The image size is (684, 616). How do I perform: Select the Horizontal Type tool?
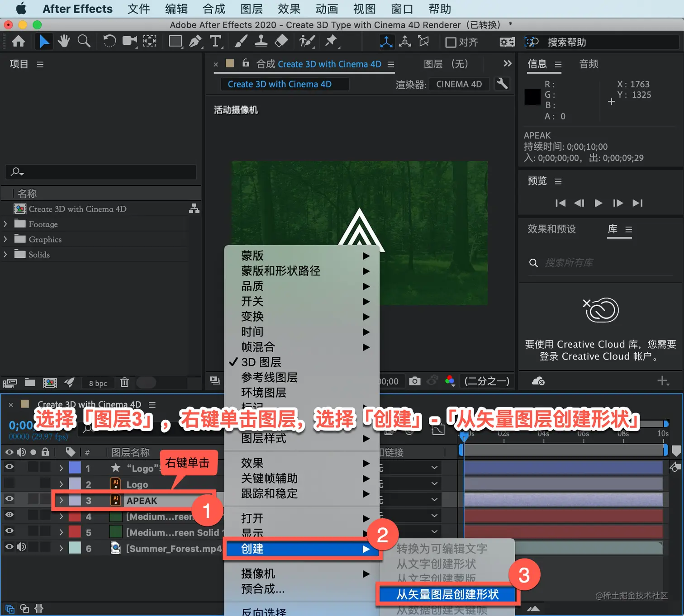point(216,42)
